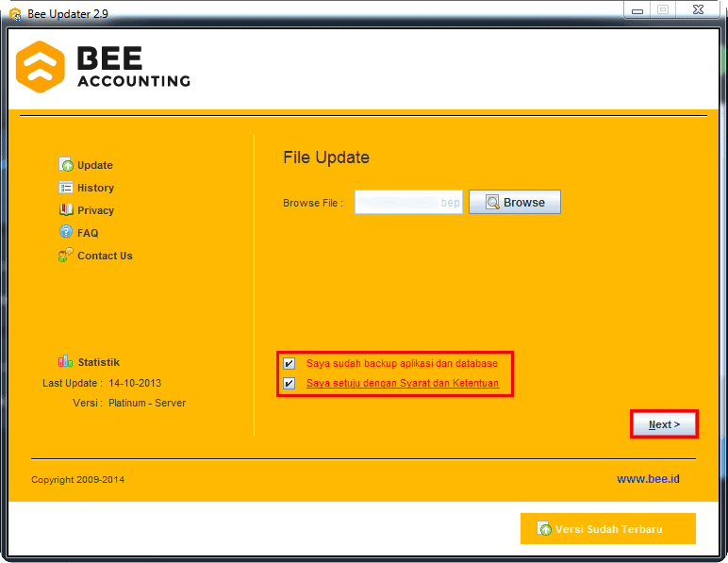This screenshot has width=728, height=563.
Task: Open the FAQ menu item
Action: click(88, 233)
